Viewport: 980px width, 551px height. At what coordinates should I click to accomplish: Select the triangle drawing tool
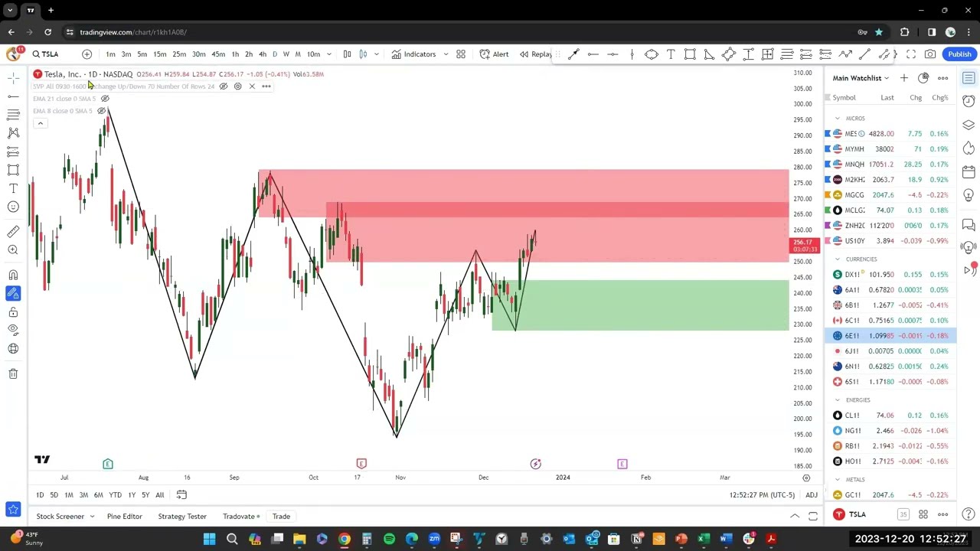coord(709,54)
